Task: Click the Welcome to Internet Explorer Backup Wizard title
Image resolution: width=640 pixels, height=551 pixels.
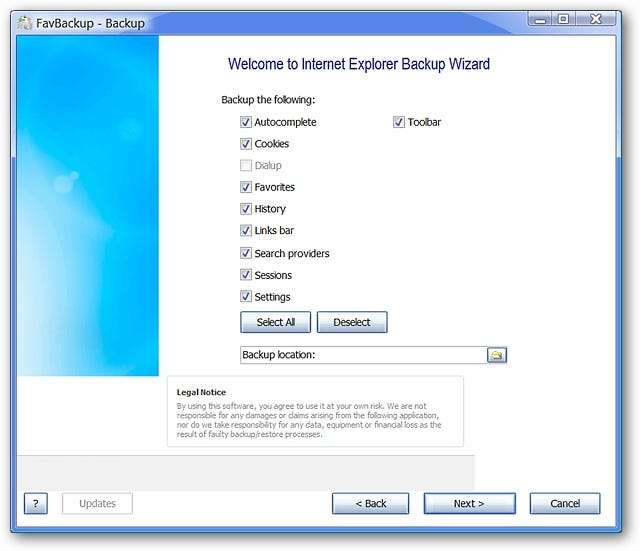Action: click(359, 64)
